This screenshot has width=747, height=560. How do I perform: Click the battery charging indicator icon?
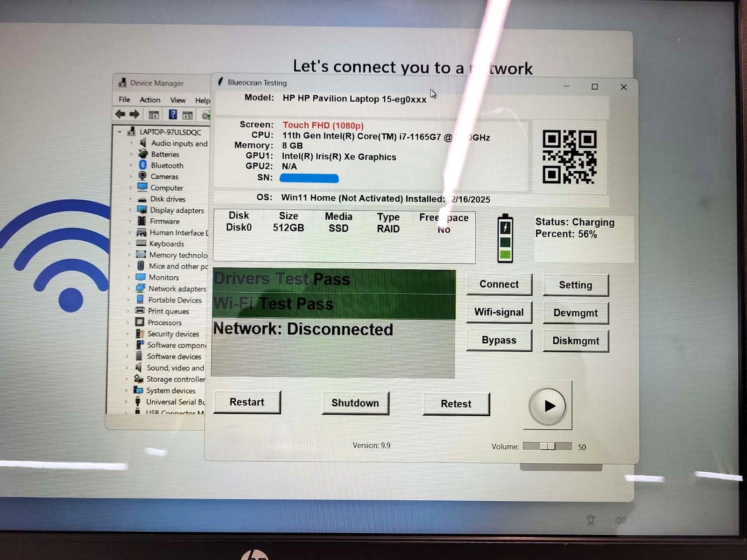click(505, 238)
